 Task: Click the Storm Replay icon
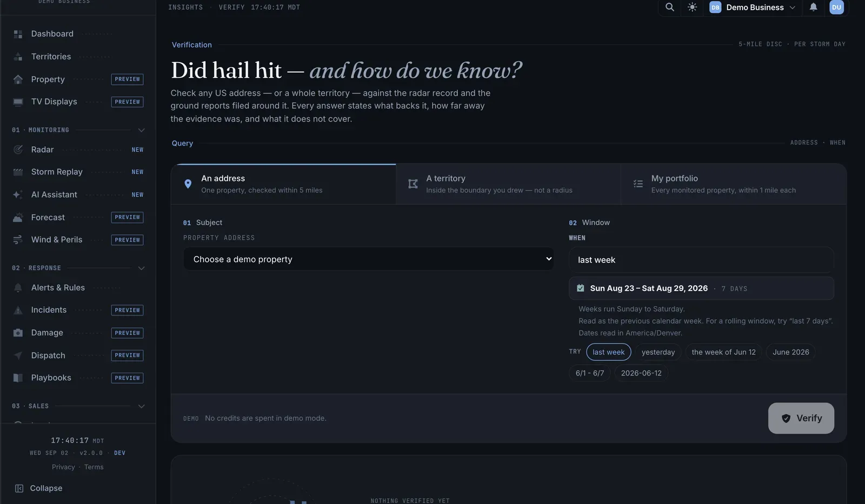(18, 172)
